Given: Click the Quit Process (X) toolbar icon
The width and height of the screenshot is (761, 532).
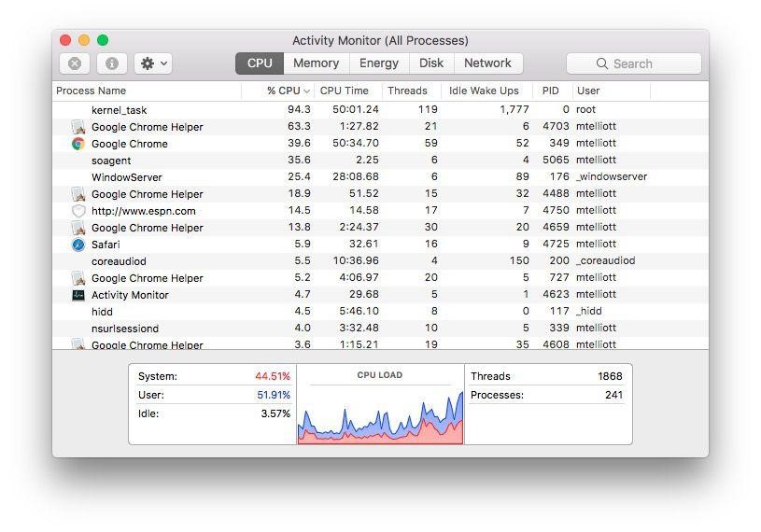Looking at the screenshot, I should coord(75,63).
